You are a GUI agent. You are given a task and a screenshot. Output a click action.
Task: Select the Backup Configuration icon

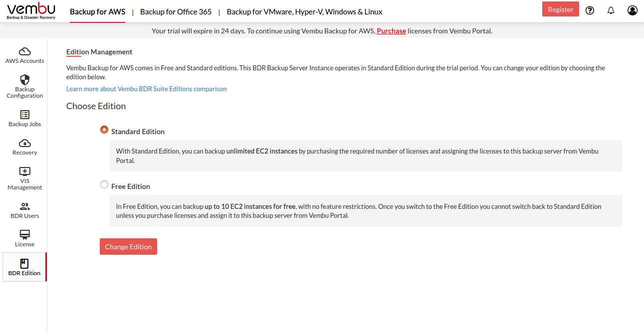[24, 86]
